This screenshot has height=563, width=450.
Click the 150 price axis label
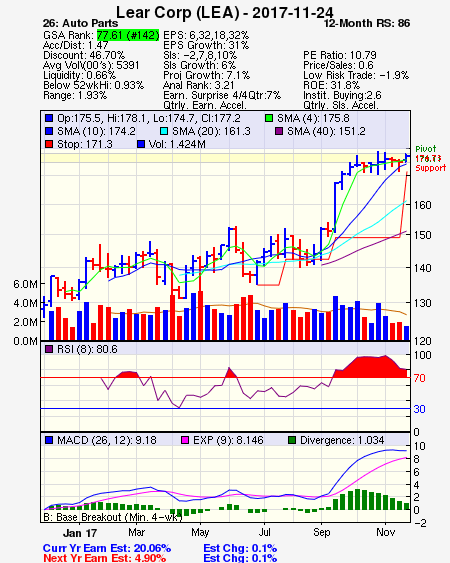422,235
